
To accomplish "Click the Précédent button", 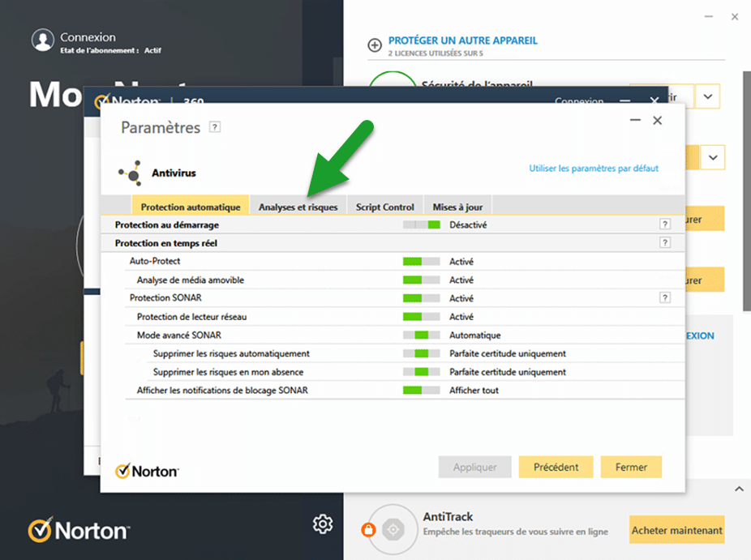I will click(x=556, y=467).
